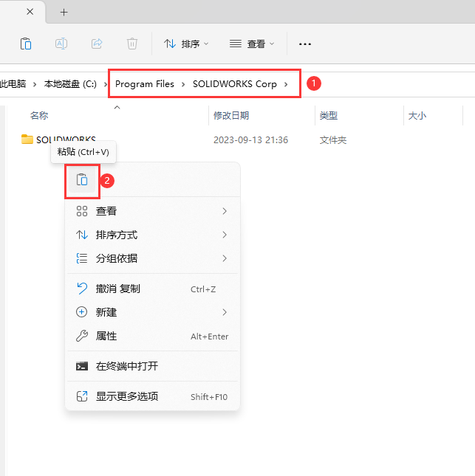
Task: Click the paste icon in the context menu
Action: [82, 180]
